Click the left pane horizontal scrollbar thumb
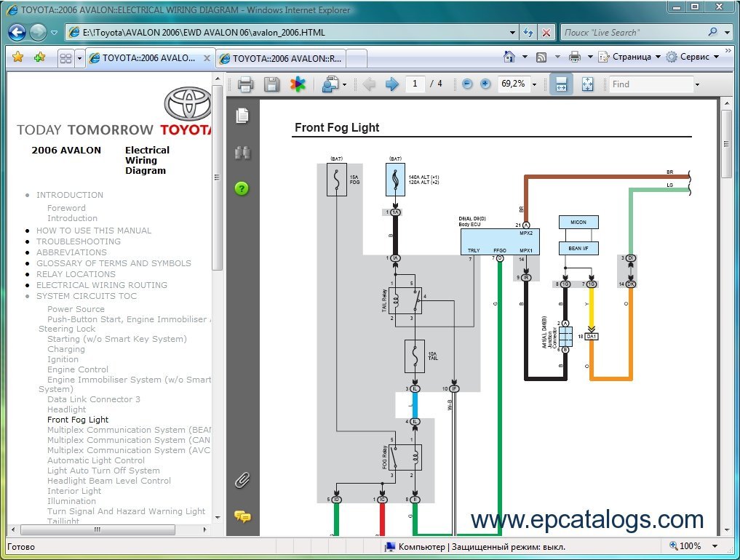The image size is (740, 560). pos(98,529)
